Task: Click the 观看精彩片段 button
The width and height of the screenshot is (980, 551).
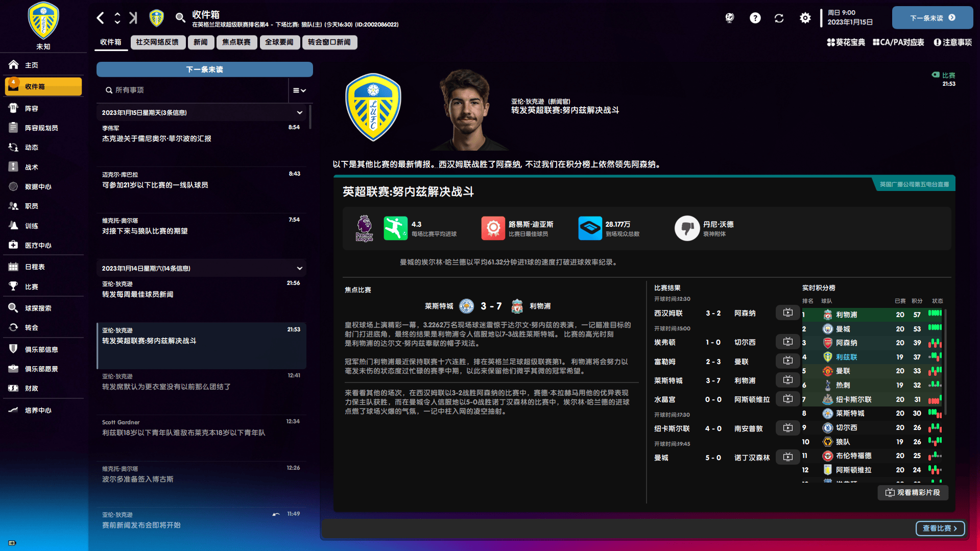Action: pos(913,492)
